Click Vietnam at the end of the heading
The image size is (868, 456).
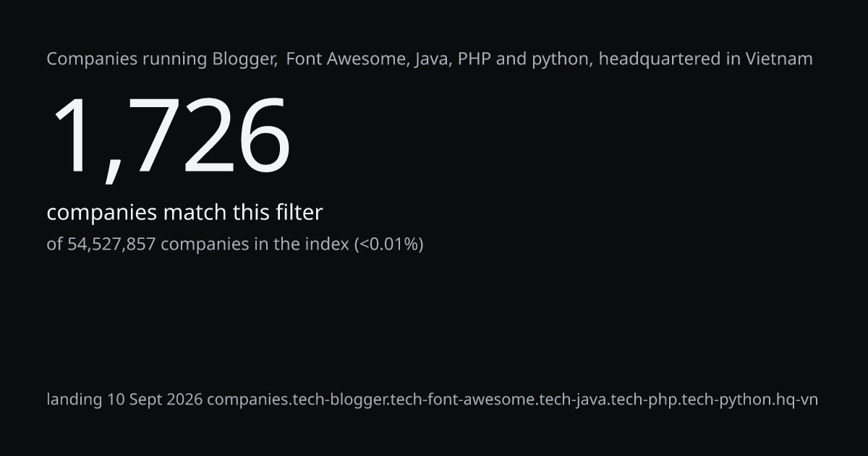[780, 59]
